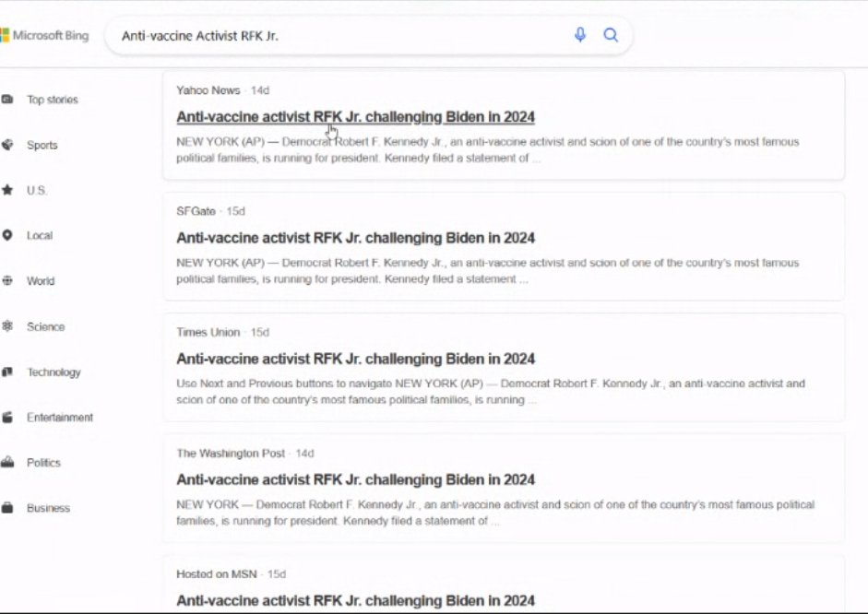Click the Technology devices icon
The height and width of the screenshot is (614, 868).
pyautogui.click(x=7, y=372)
